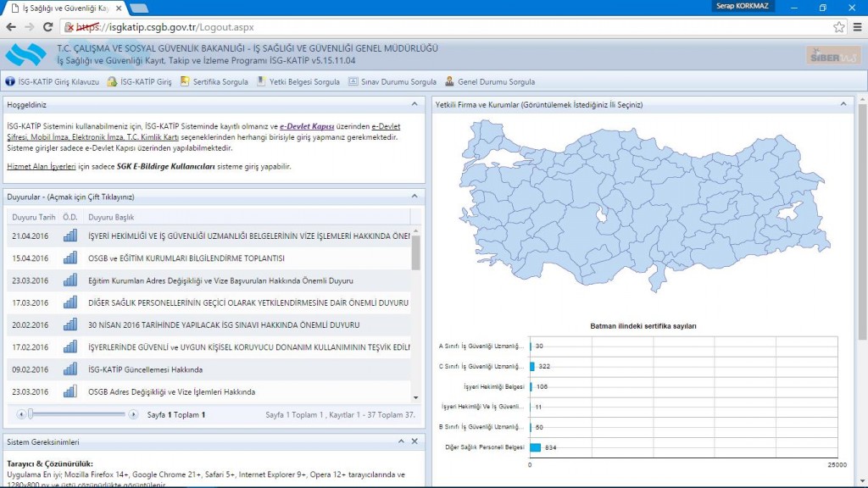868x488 pixels.
Task: Click the Siber logo in header
Action: [833, 56]
